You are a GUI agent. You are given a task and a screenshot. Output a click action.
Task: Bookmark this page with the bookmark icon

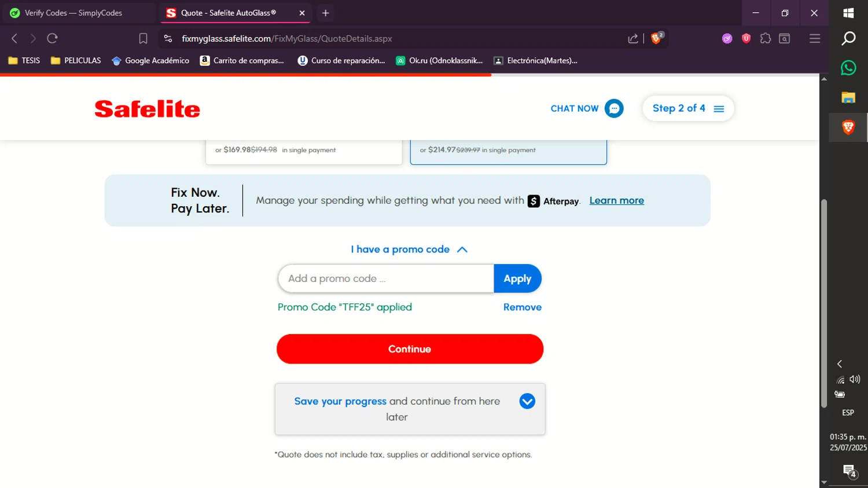(143, 38)
